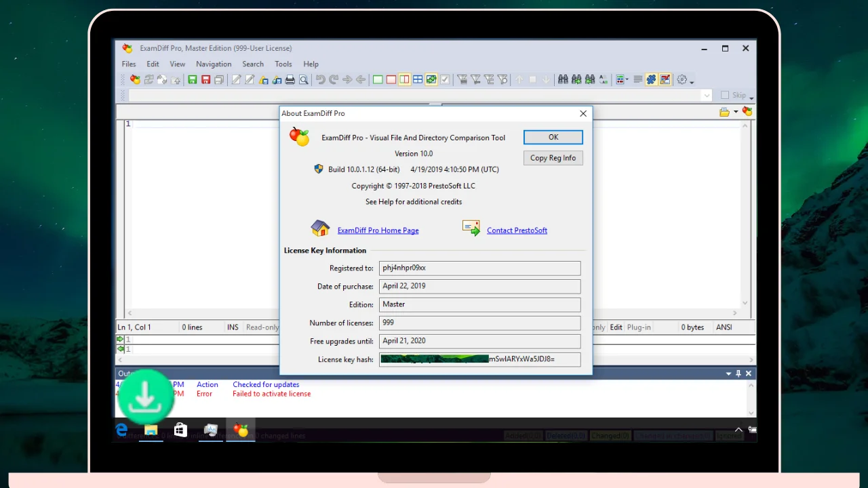The height and width of the screenshot is (488, 868).
Task: Toggle the two-pane split view icon
Action: click(x=404, y=80)
